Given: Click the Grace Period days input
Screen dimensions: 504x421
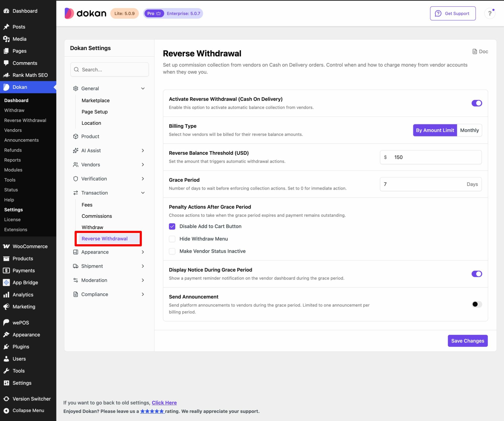Looking at the screenshot, I should point(430,184).
